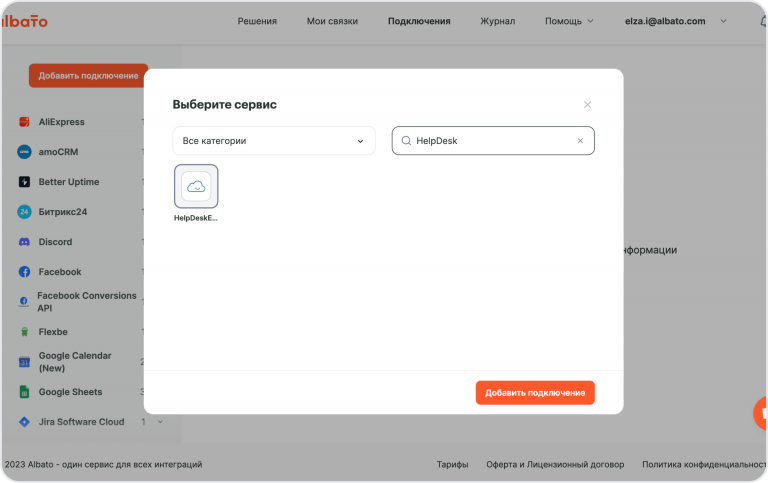Open the Журнал section
The image size is (768, 483).
coord(497,21)
